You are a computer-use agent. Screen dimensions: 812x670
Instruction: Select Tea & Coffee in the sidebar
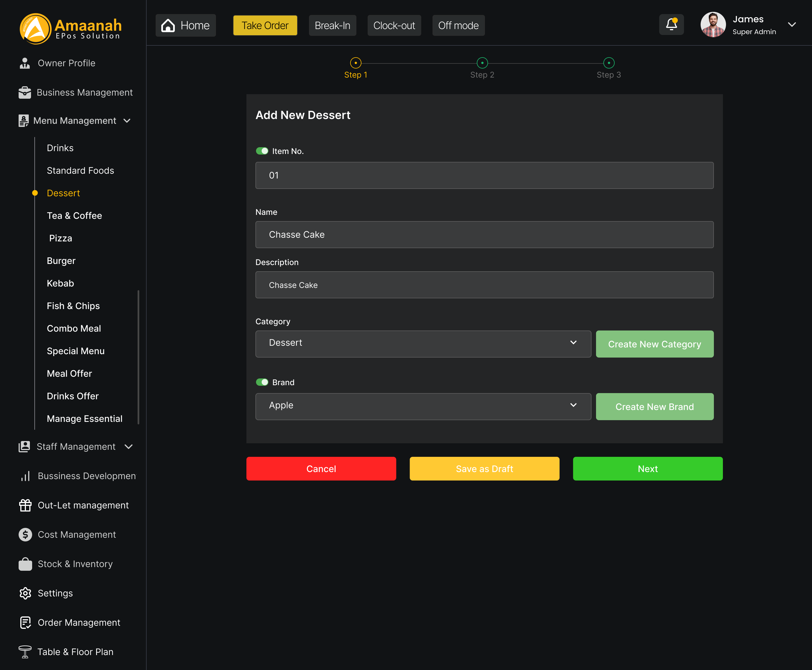pos(74,215)
